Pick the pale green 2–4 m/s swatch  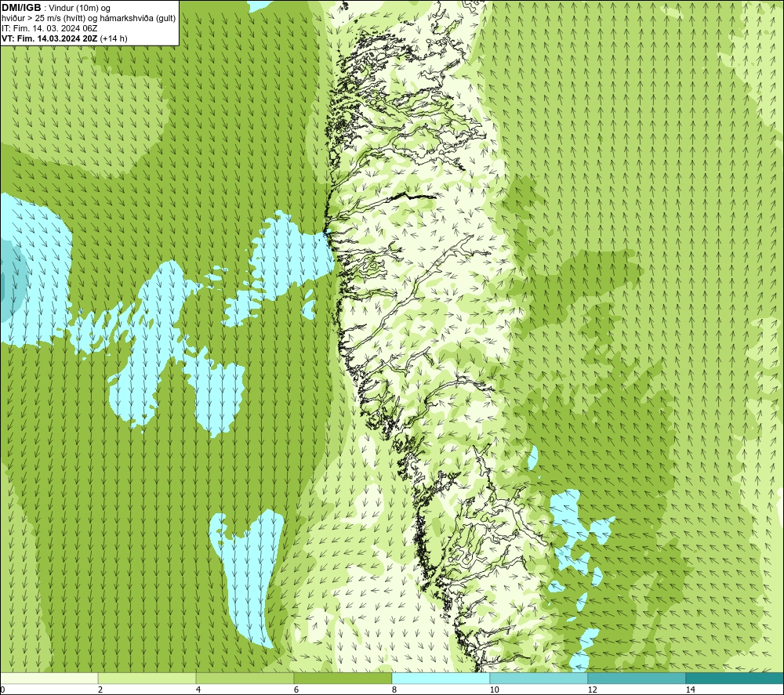click(147, 678)
